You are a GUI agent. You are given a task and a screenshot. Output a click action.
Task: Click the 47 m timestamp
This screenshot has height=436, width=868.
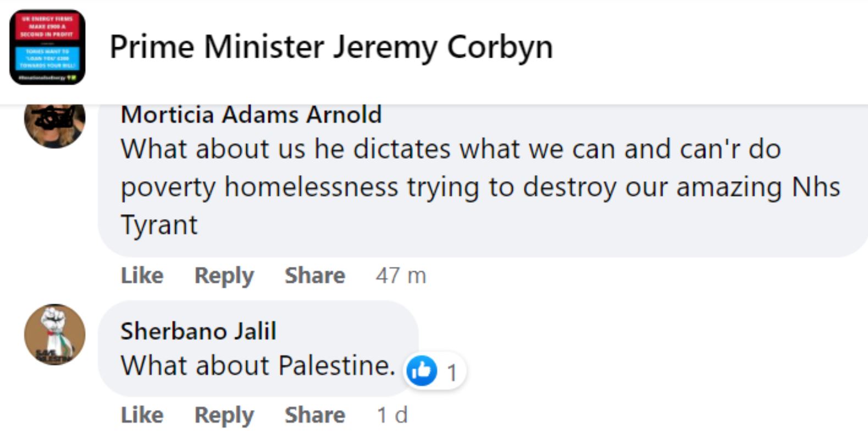coord(401,275)
